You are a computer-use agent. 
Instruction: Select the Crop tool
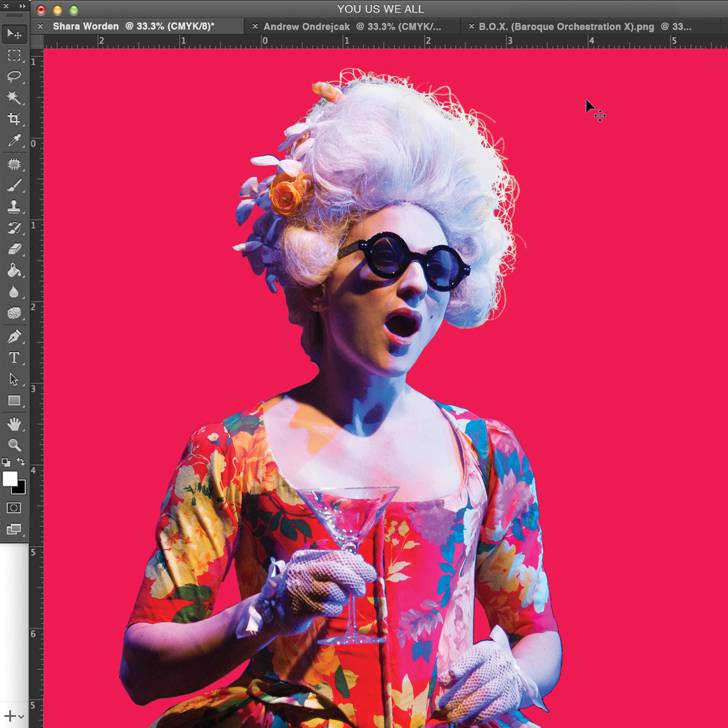pyautogui.click(x=14, y=119)
